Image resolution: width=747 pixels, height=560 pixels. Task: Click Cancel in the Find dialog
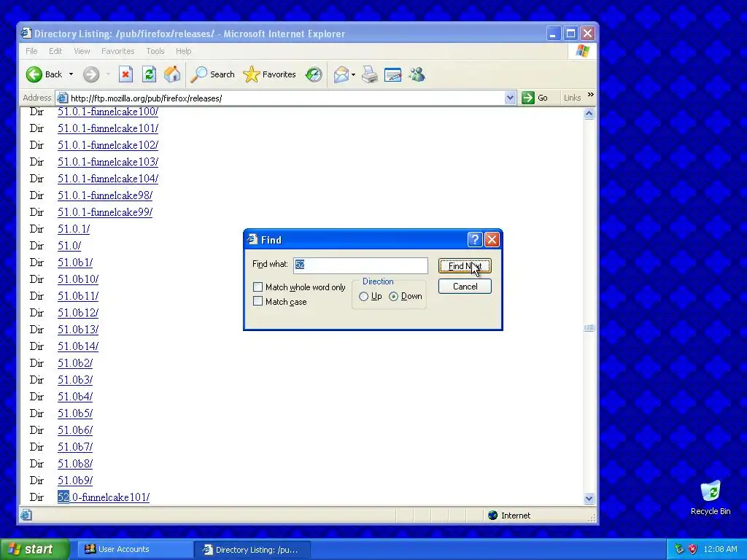click(x=465, y=286)
